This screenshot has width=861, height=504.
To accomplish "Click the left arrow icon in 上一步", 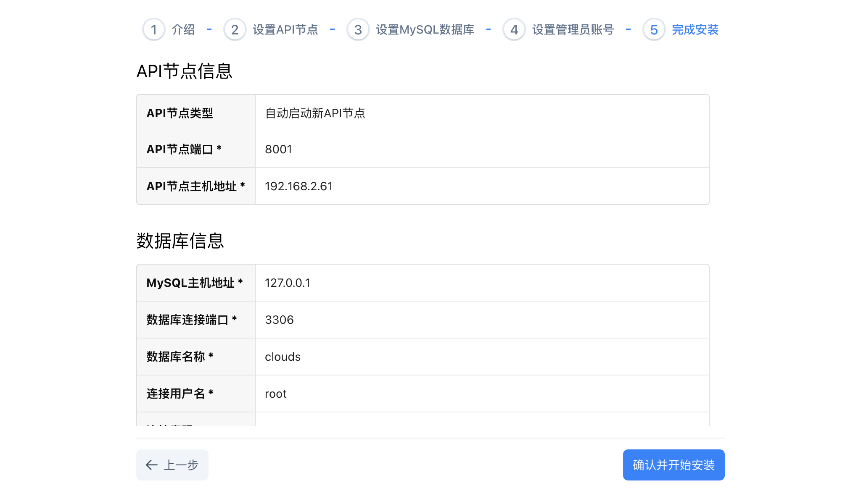I will (151, 465).
